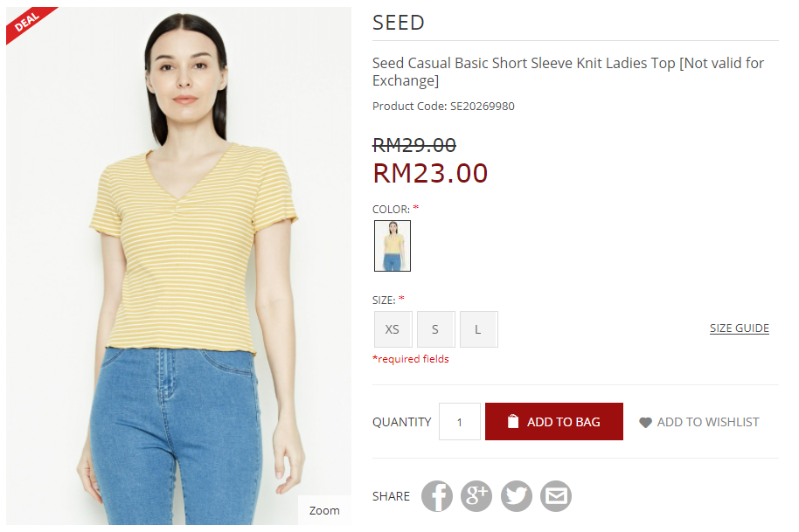Click the Add to Bag button

(554, 422)
